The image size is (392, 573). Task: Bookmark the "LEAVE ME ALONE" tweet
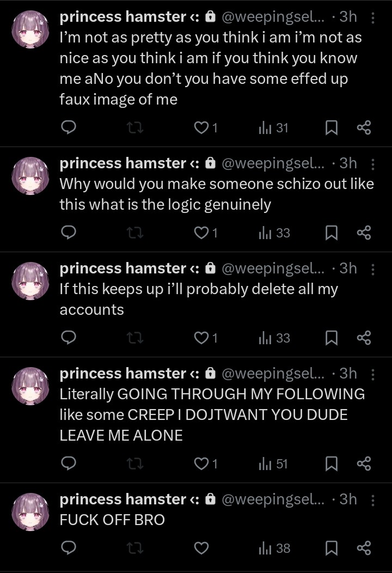pyautogui.click(x=332, y=464)
